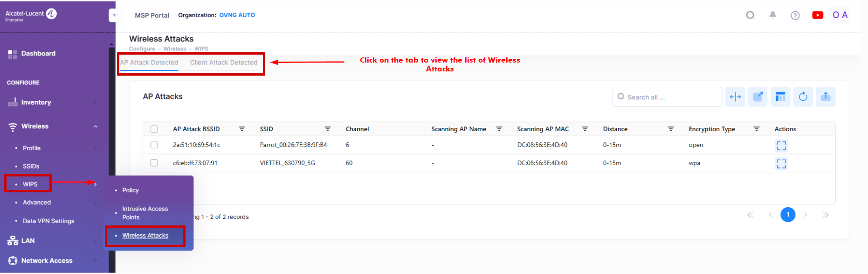Image resolution: width=868 pixels, height=274 pixels.
Task: Click page 1 in the pagination control
Action: pyautogui.click(x=788, y=215)
